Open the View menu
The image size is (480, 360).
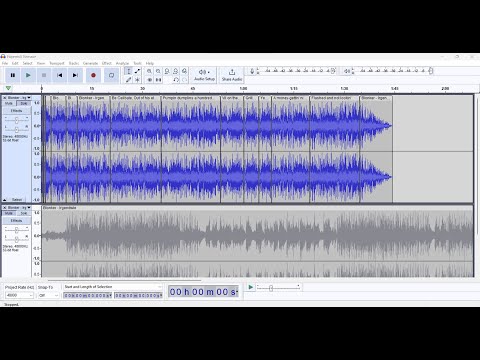(41, 63)
